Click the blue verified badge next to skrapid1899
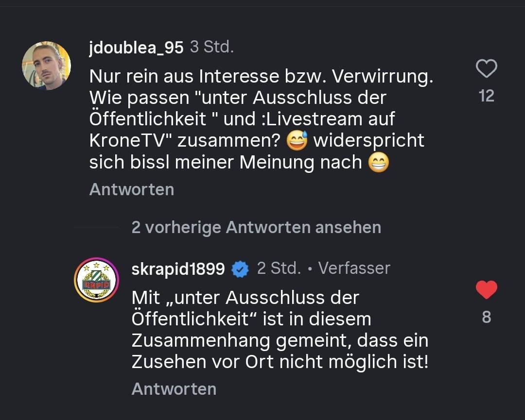This screenshot has width=525, height=420. coord(240,269)
